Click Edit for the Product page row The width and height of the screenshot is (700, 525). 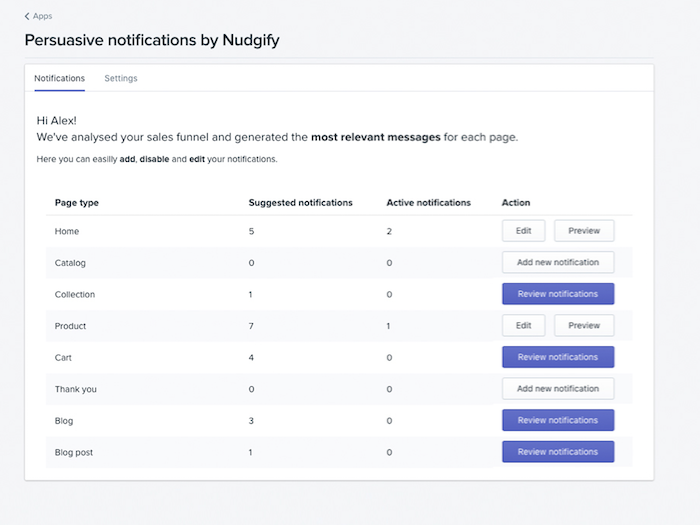523,325
